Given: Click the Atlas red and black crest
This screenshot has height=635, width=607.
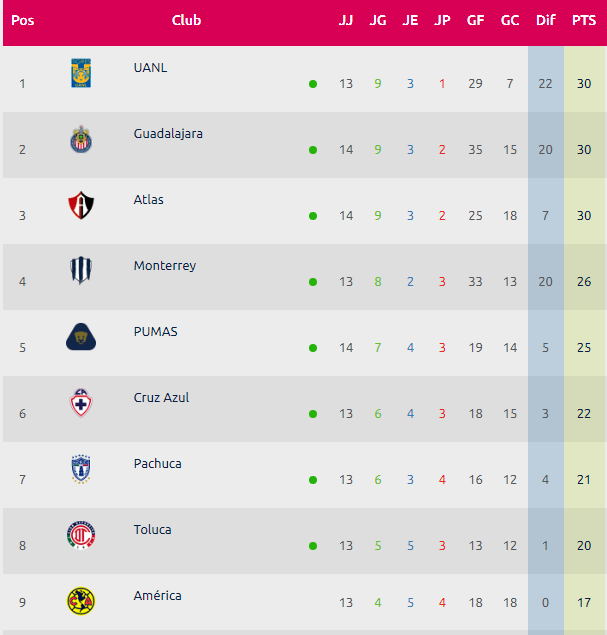Looking at the screenshot, I should click(x=81, y=205).
